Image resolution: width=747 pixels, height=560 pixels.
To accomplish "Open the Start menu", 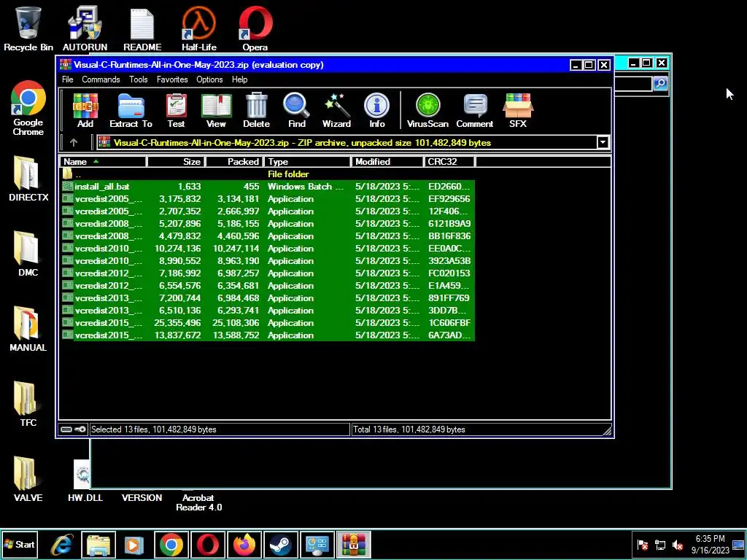I will point(20,544).
